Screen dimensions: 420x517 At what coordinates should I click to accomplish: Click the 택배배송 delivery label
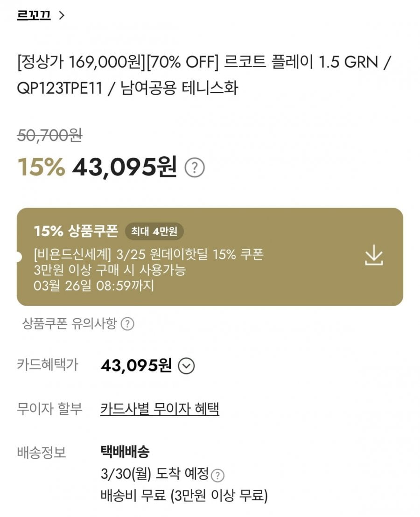point(125,452)
